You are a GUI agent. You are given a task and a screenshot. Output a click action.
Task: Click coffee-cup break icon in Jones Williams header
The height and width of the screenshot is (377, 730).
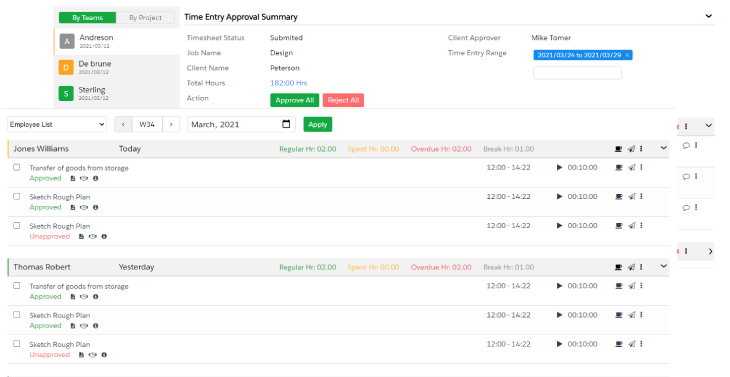(x=618, y=149)
